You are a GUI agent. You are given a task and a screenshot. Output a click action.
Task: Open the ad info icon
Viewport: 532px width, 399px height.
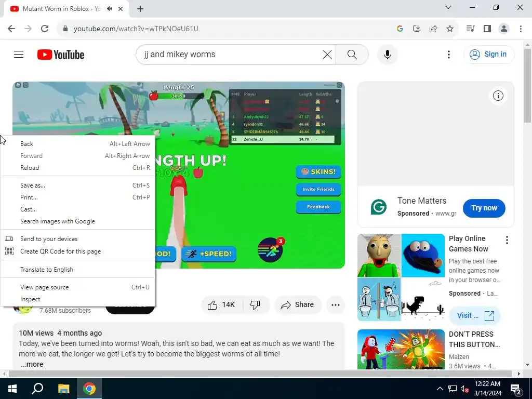pyautogui.click(x=498, y=96)
